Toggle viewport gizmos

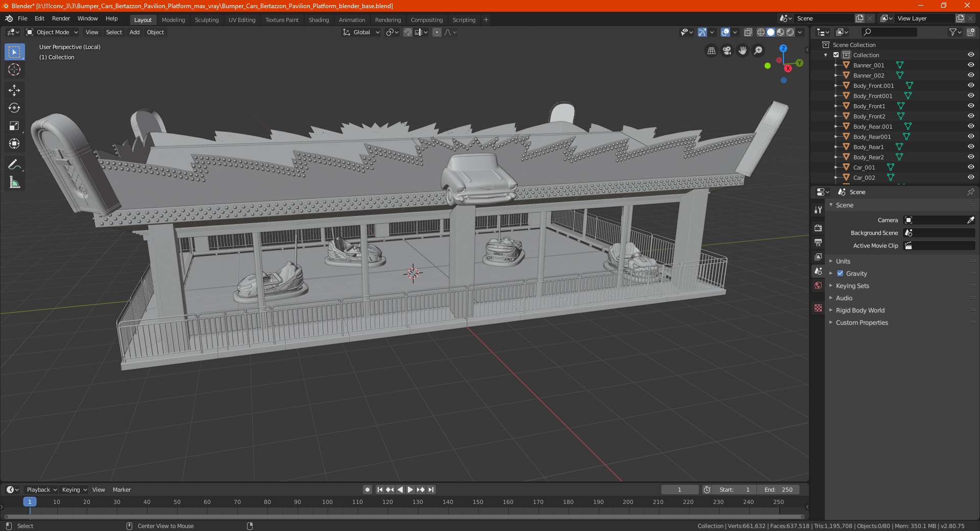[702, 32]
